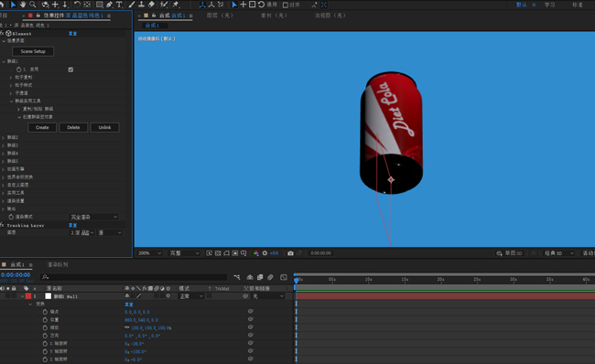Collapse the Null layer twirl arrow
Screen dimensions: 595x364
(22, 296)
